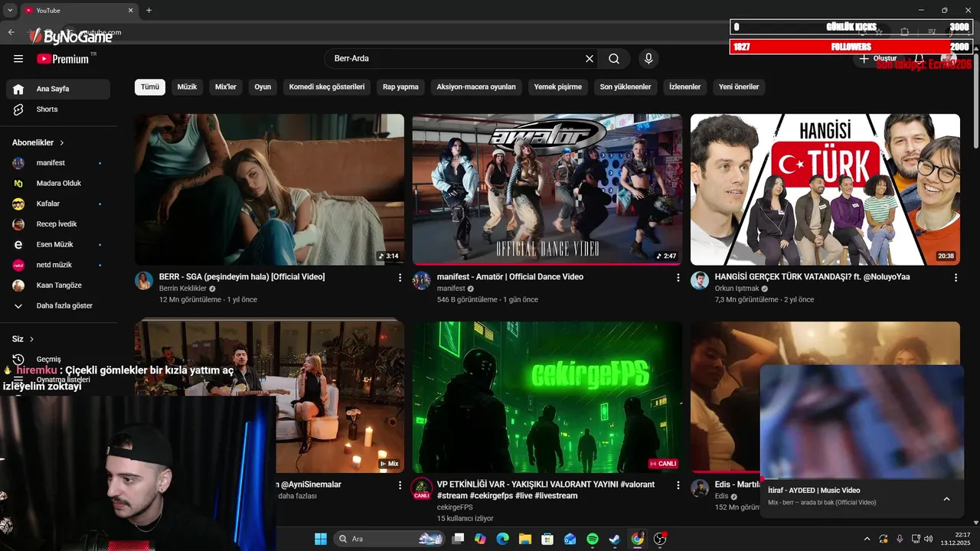This screenshot has height=551, width=980.
Task: Open the YouTube hamburger guide menu
Action: click(x=18, y=59)
